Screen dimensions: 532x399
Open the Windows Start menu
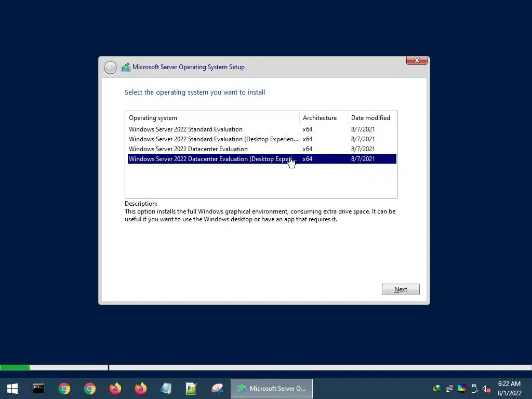coord(12,389)
